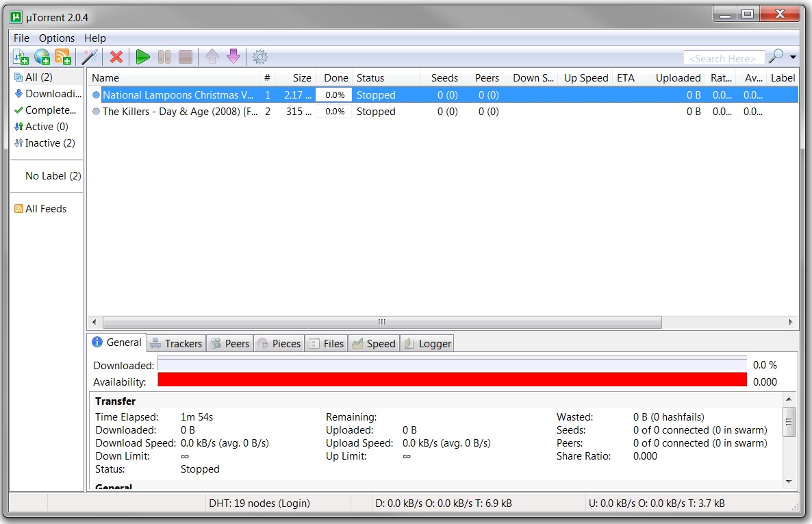Switch to the Files tab

click(327, 343)
